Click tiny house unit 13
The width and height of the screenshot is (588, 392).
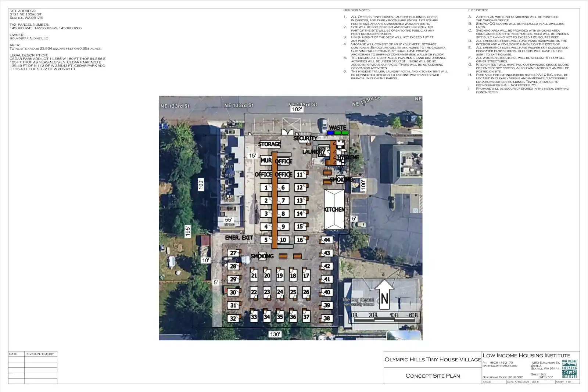[300, 201]
